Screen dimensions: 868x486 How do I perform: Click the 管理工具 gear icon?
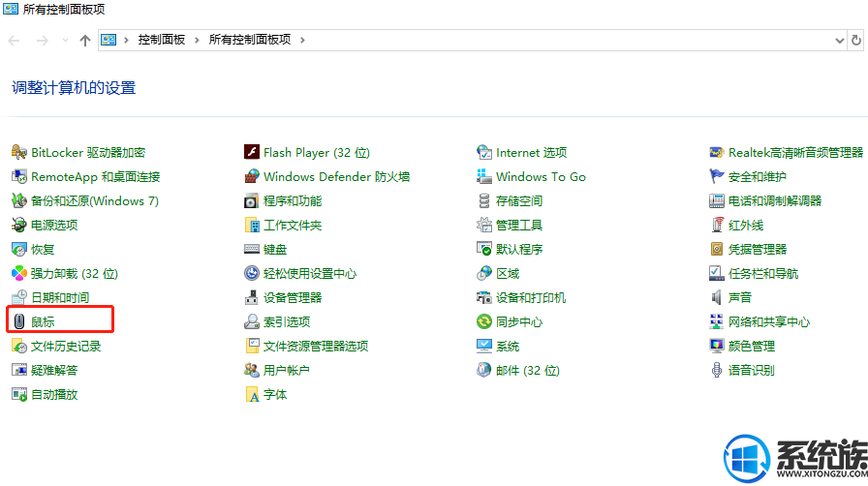(x=483, y=225)
